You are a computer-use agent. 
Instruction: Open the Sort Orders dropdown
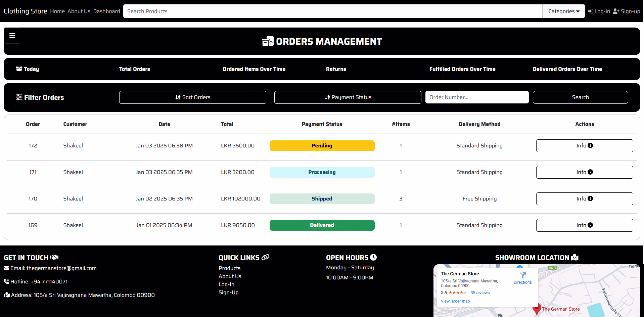click(193, 97)
